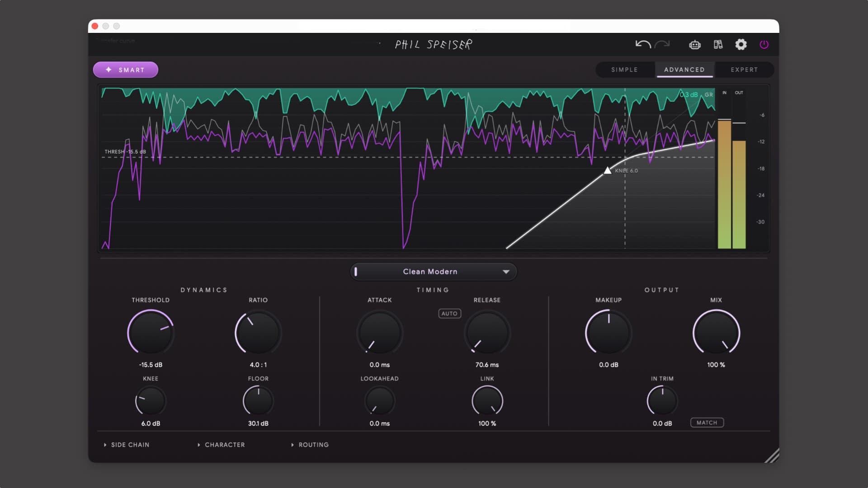Click the KNEE knob
Viewport: 868px width, 488px height.
pyautogui.click(x=151, y=401)
